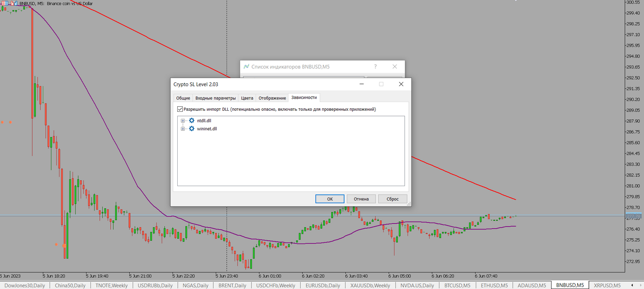
Task: Open the BTCUSD,M5 chart tab
Action: (x=456, y=286)
